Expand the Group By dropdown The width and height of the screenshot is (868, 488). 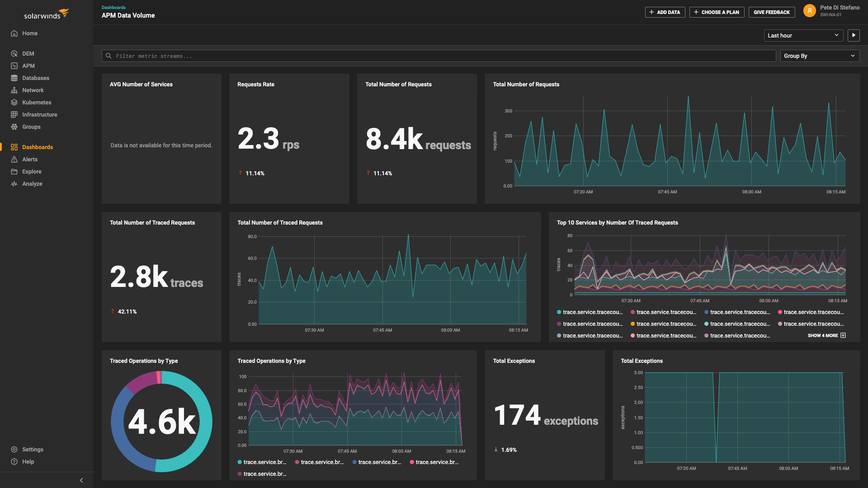tap(820, 56)
